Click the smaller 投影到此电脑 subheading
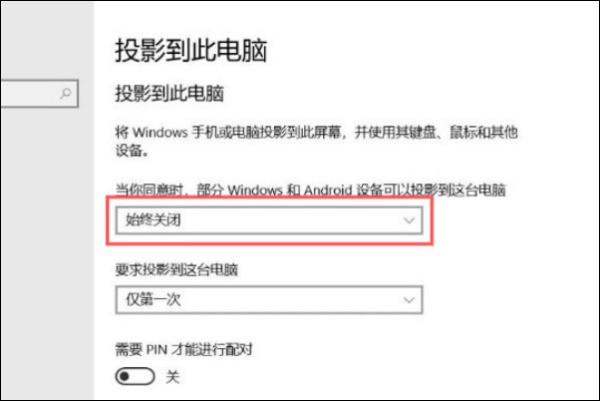 tap(170, 93)
